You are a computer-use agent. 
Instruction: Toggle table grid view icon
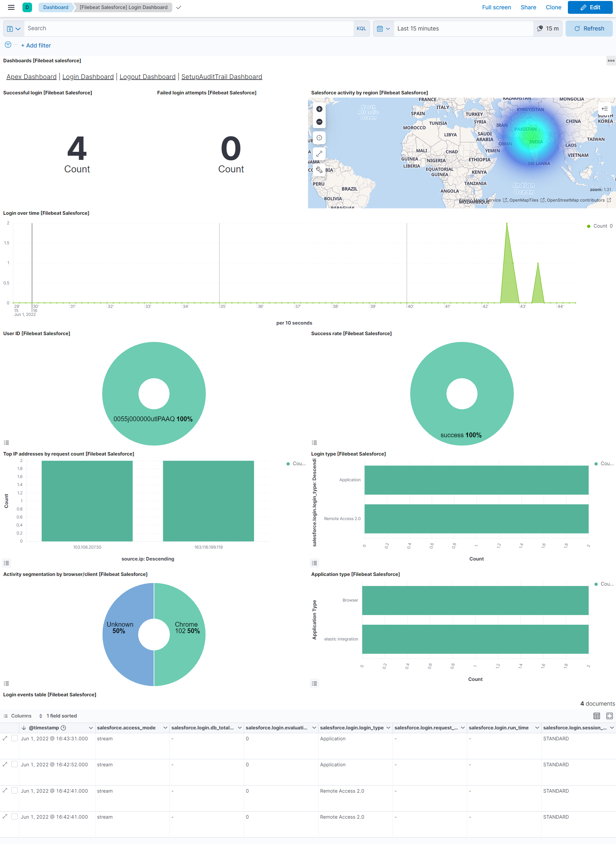596,715
